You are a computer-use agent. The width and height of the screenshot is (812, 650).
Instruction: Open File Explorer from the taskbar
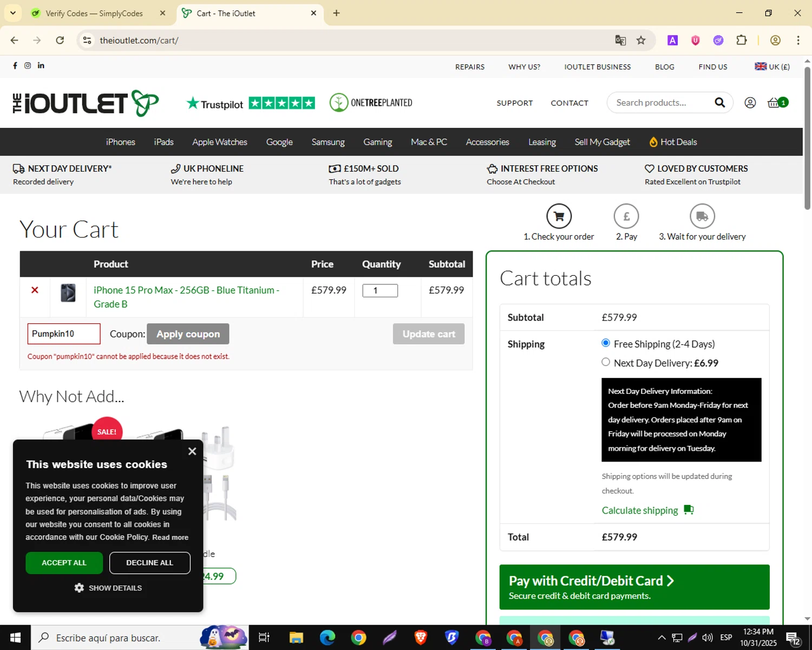296,638
